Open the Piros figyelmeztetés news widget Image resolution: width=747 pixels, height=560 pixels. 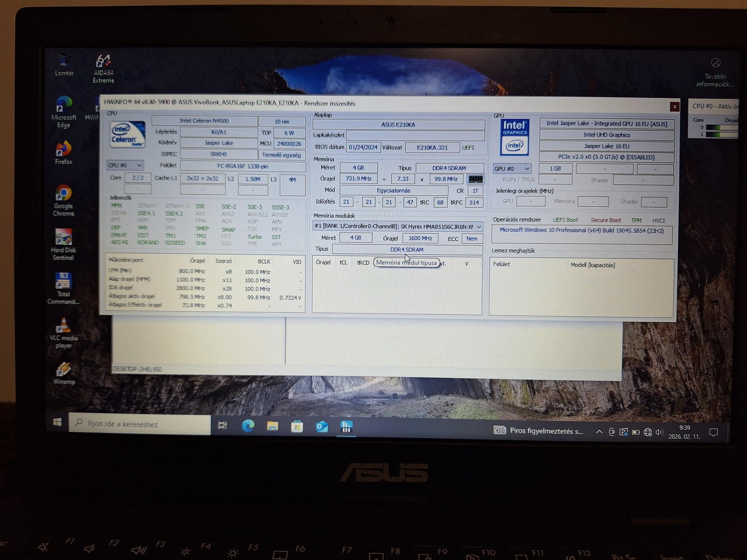538,431
